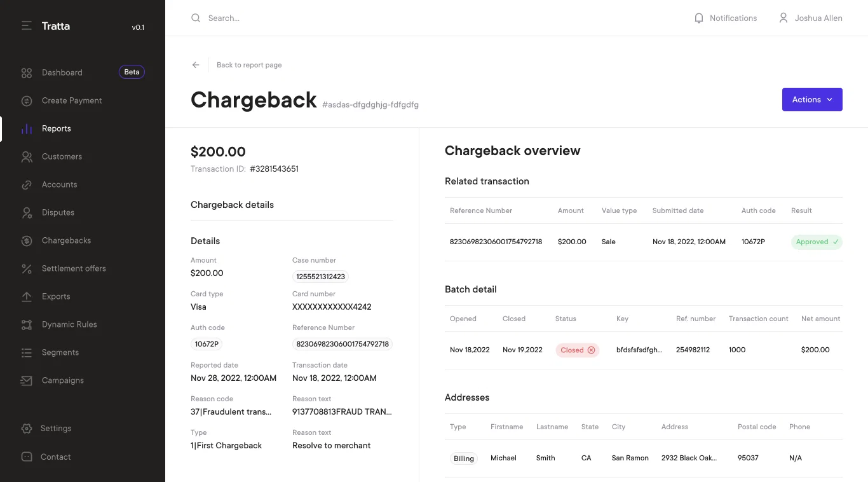Click chargeback ID #asdas-dfgdghjg-fdfgdfg

coord(370,104)
